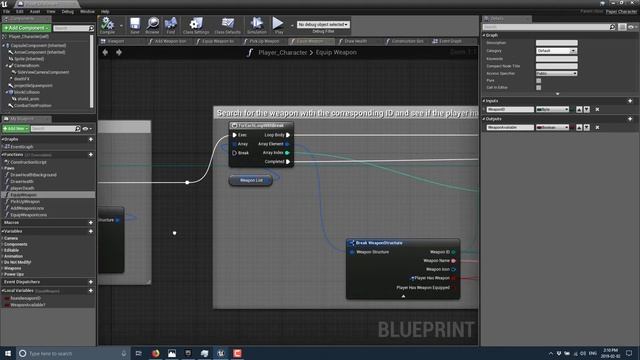Open the WeaponID input type dropdown
This screenshot has width=640, height=360.
pyautogui.click(x=552, y=109)
